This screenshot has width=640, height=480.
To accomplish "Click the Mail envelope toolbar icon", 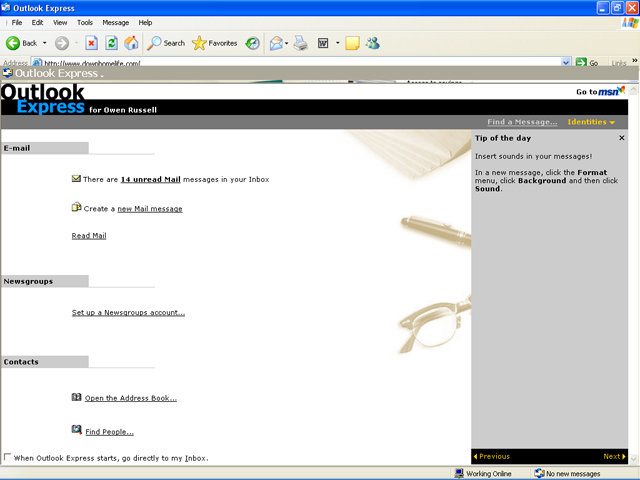I will point(276,43).
